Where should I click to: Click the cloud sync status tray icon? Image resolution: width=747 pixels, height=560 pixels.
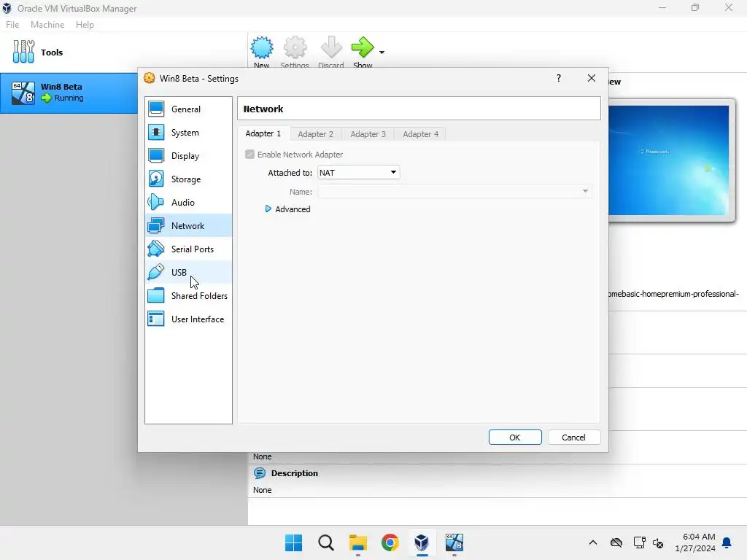click(x=616, y=542)
